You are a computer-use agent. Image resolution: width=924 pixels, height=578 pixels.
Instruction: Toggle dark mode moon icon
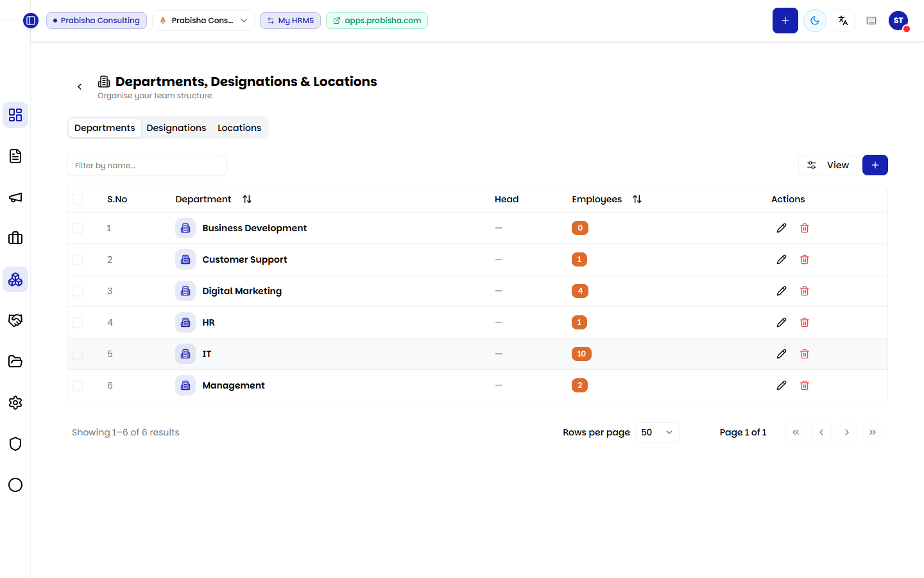tap(815, 21)
